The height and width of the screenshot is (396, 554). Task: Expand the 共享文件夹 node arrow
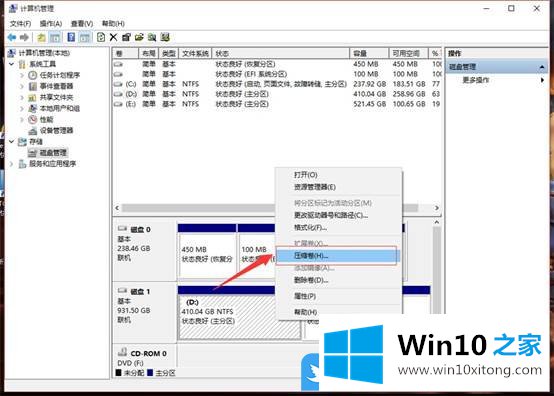coord(22,97)
